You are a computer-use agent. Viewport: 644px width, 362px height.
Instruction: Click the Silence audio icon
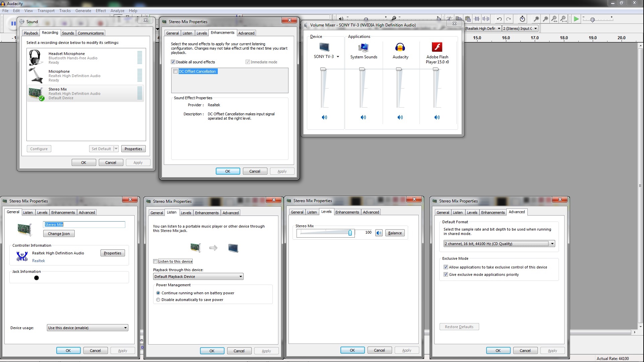486,19
